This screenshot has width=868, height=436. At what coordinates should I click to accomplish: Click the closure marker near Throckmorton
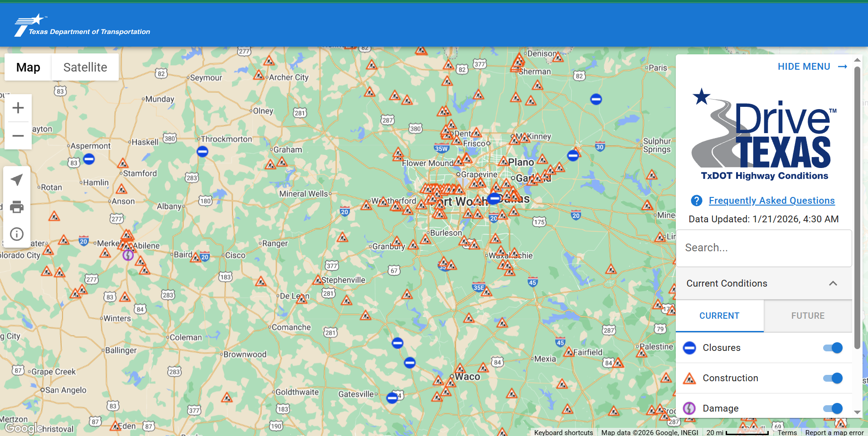tap(203, 152)
